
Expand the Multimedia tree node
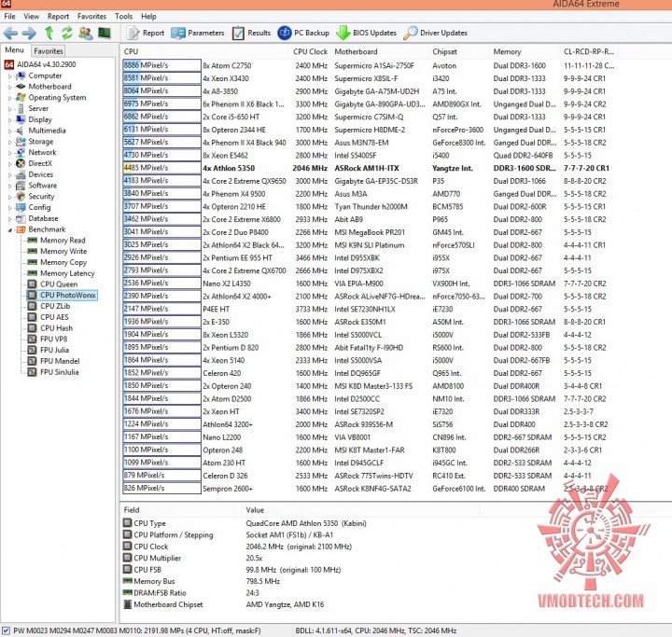pos(10,132)
